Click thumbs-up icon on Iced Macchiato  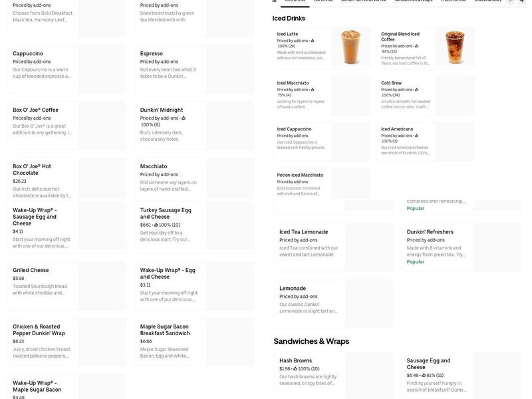(313, 90)
